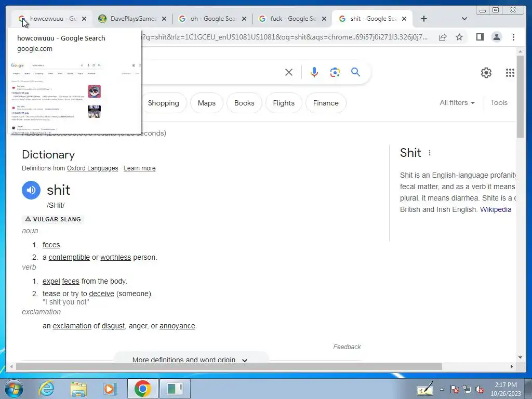Follow the deceive word link
The image size is (532, 399).
tap(101, 294)
